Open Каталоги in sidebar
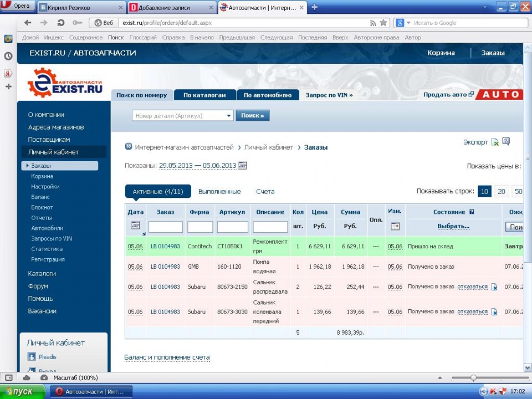The height and width of the screenshot is (399, 532). tap(42, 273)
